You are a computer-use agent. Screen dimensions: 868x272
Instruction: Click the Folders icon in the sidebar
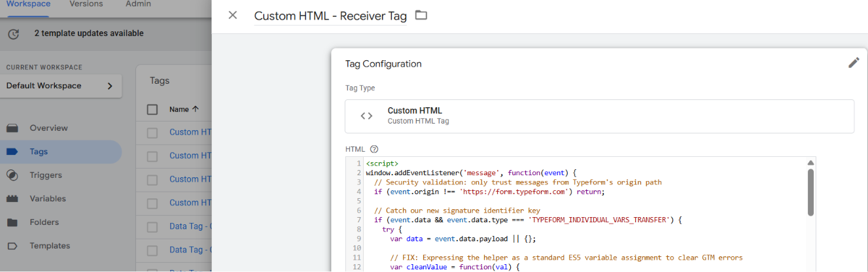pos(12,222)
